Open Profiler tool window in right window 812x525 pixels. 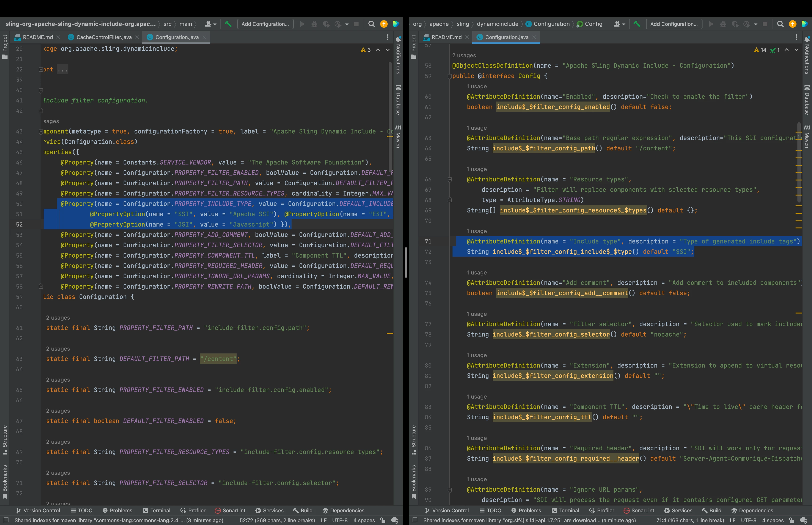[x=601, y=510]
